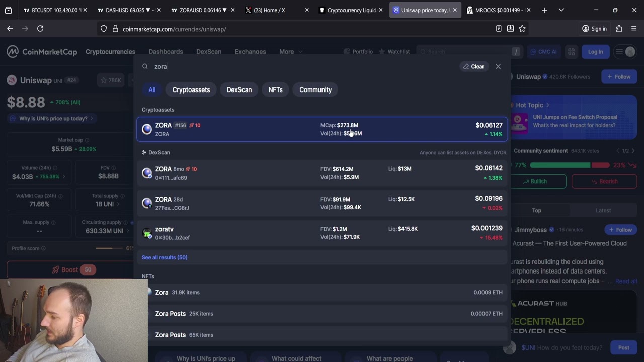Bookmark this page with the star icon
This screenshot has height=362, width=644.
pos(522,29)
